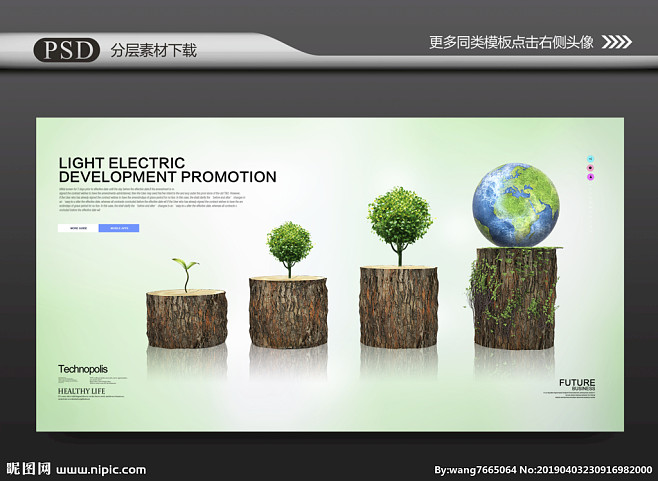The height and width of the screenshot is (481, 658).
Task: Click the Technopolis text
Action: point(83,369)
